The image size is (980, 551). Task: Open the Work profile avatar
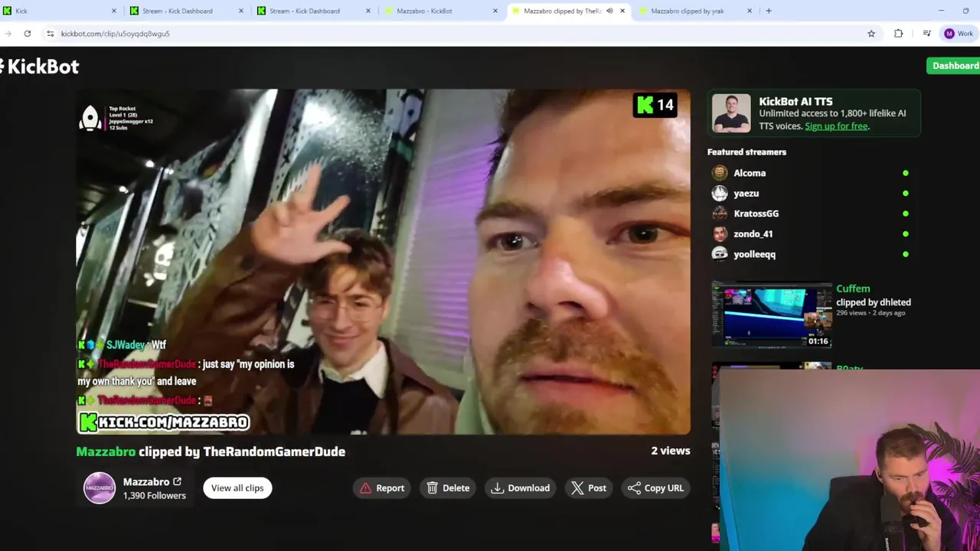pos(949,34)
